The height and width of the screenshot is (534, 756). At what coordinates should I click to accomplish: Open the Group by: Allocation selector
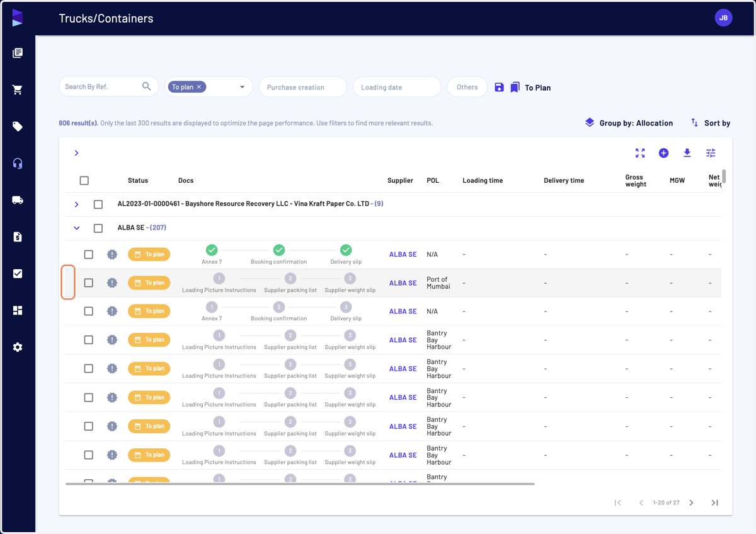[x=629, y=123]
